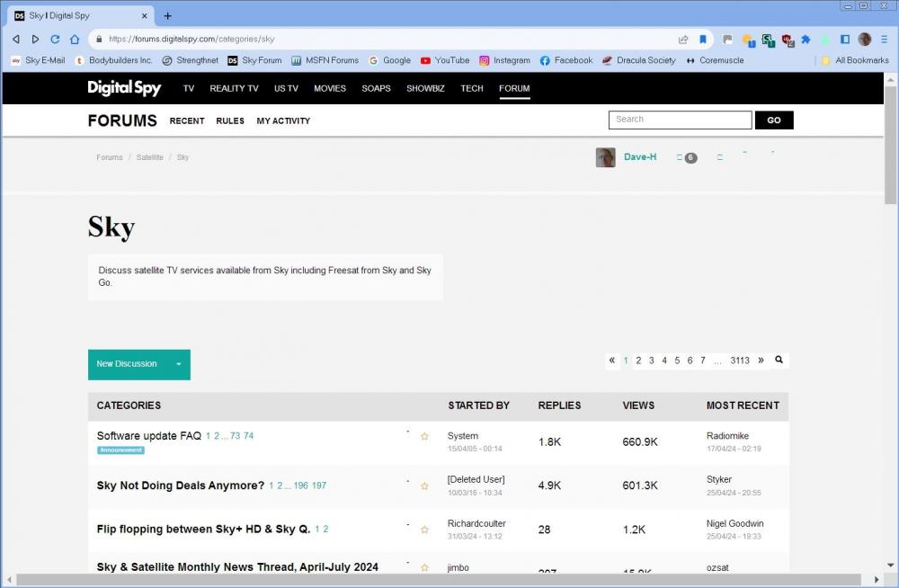Click the forum Search input field

pyautogui.click(x=680, y=120)
